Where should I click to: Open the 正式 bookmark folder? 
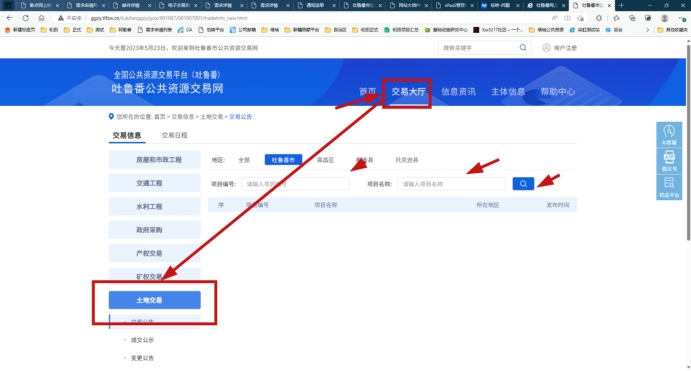pyautogui.click(x=73, y=30)
